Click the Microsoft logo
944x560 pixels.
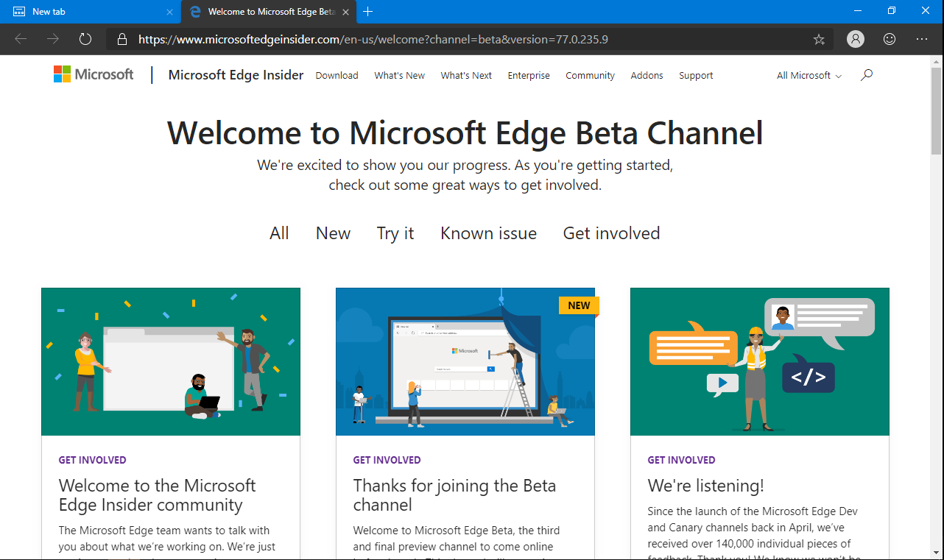coord(93,74)
